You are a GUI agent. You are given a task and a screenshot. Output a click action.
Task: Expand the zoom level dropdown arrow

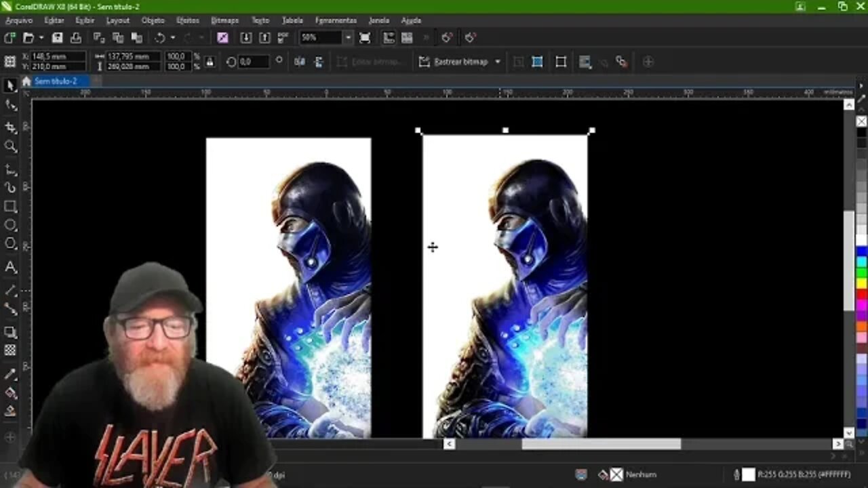click(x=348, y=38)
